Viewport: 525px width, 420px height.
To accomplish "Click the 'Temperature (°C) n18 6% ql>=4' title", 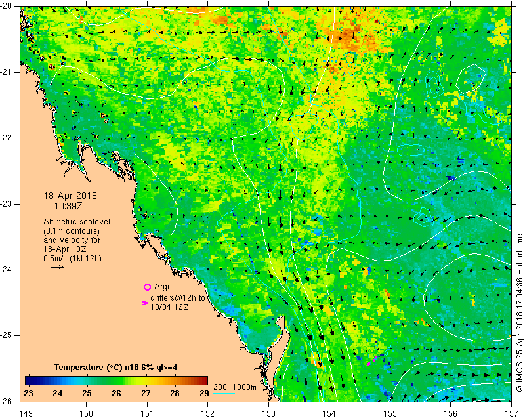I will [115, 367].
